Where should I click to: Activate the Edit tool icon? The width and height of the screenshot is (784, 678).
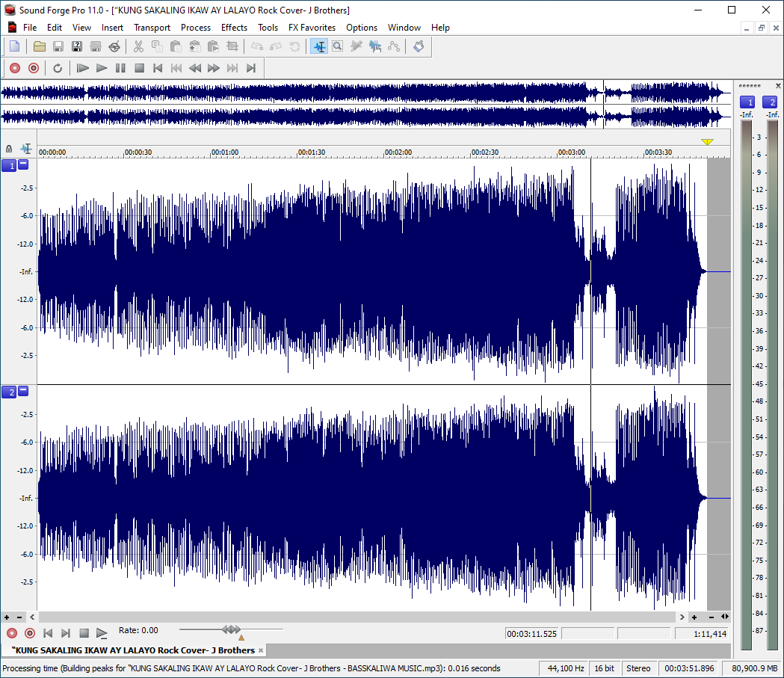319,46
